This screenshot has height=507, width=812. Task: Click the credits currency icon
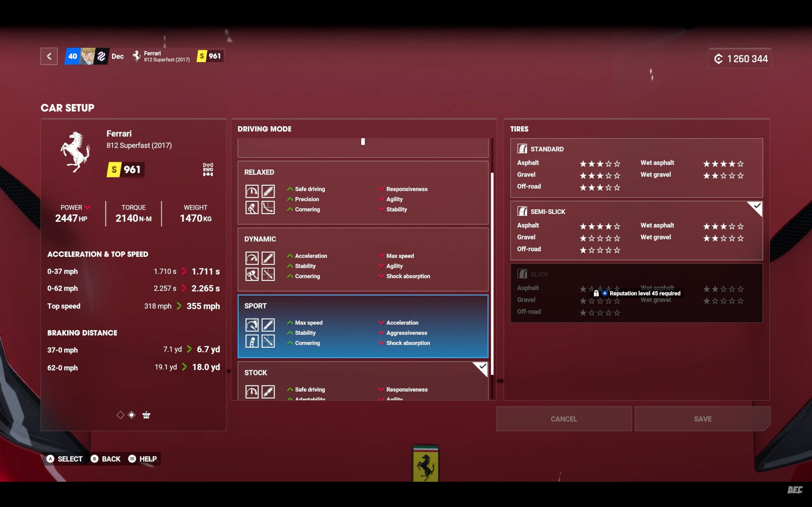718,59
